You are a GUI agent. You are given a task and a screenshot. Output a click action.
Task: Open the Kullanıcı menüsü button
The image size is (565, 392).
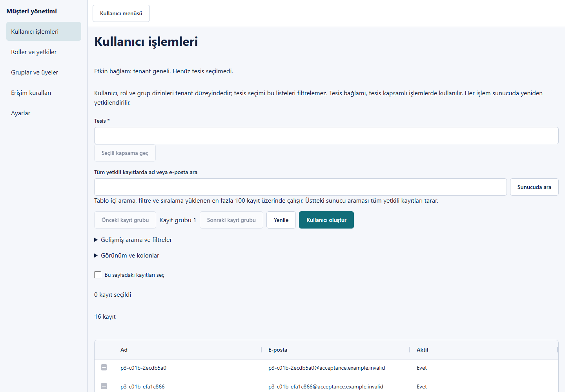[121, 13]
